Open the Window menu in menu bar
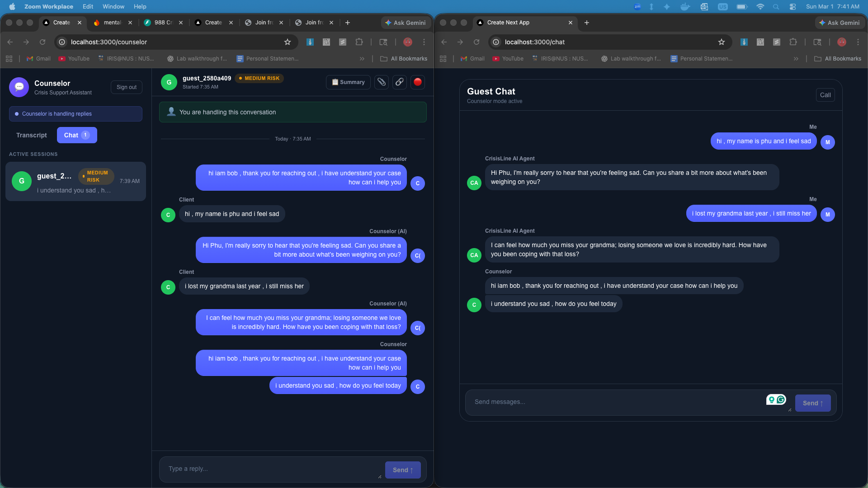868x488 pixels. point(113,7)
